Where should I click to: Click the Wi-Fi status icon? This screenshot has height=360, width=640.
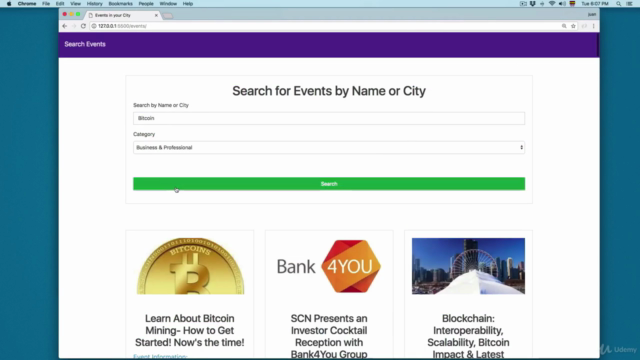[552, 4]
